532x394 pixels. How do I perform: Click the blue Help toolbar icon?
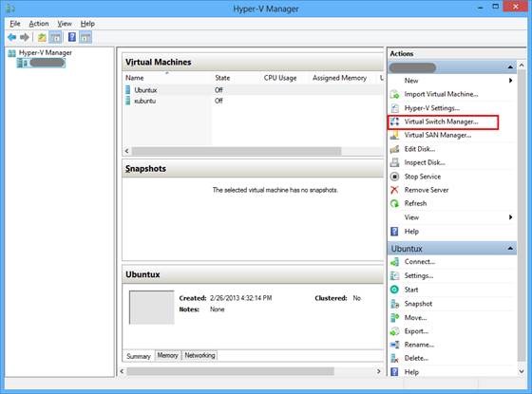pyautogui.click(x=72, y=37)
